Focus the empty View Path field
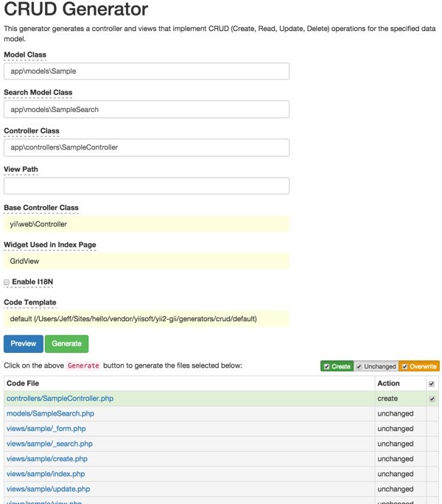The height and width of the screenshot is (504, 442). click(147, 186)
